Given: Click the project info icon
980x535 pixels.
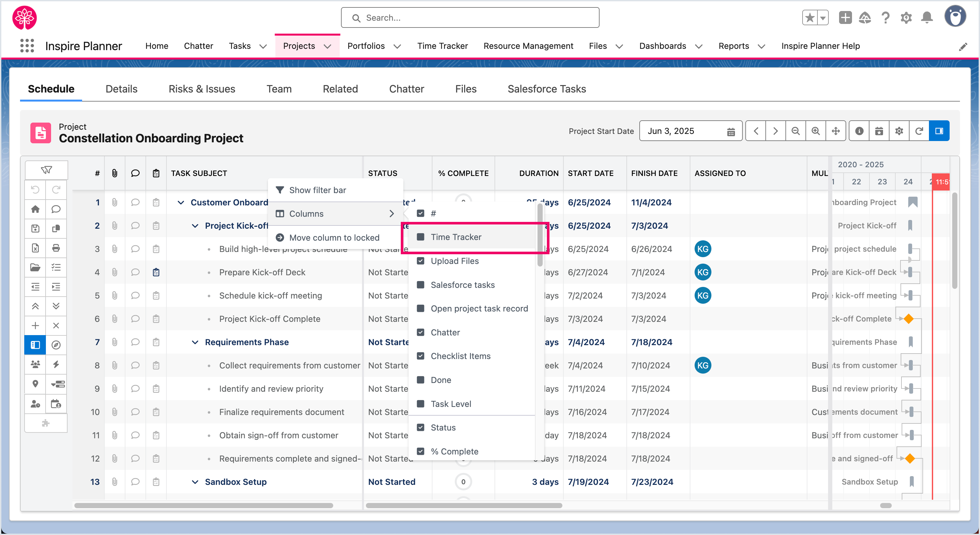Looking at the screenshot, I should tap(859, 131).
